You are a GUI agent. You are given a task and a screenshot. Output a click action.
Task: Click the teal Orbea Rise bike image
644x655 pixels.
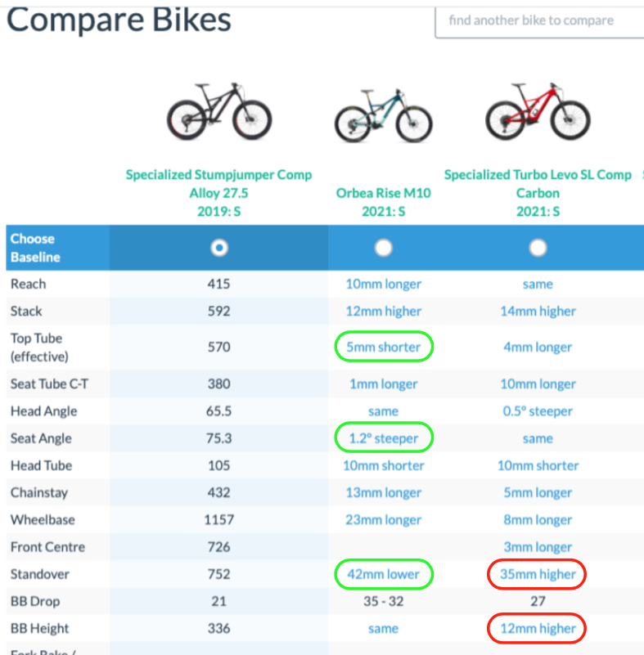tap(383, 116)
